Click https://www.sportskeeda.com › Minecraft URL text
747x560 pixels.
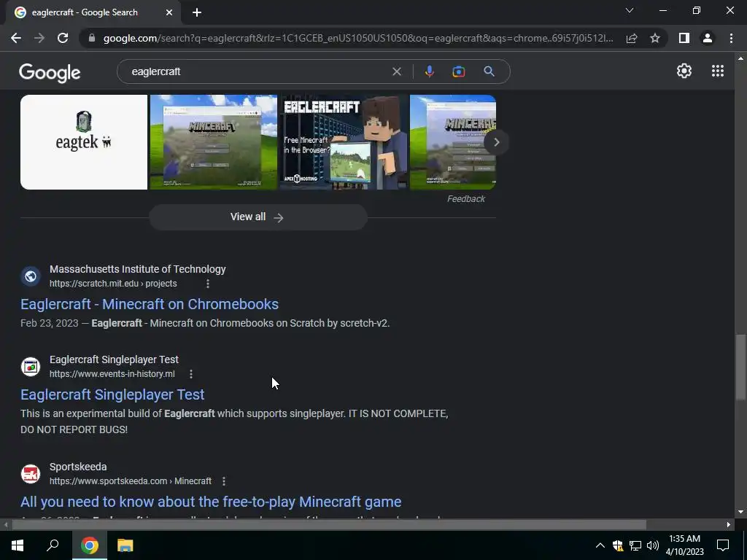(131, 481)
